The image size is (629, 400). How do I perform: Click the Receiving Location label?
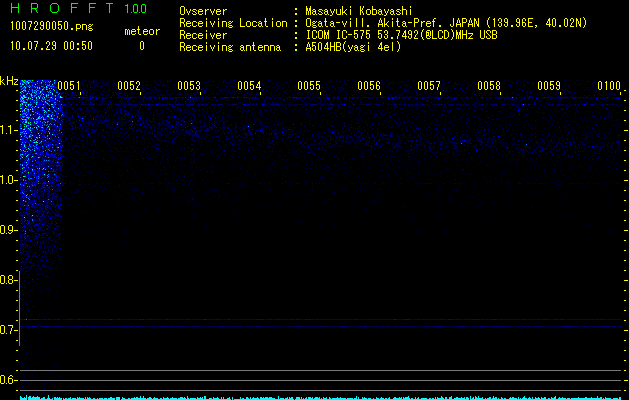click(x=233, y=23)
